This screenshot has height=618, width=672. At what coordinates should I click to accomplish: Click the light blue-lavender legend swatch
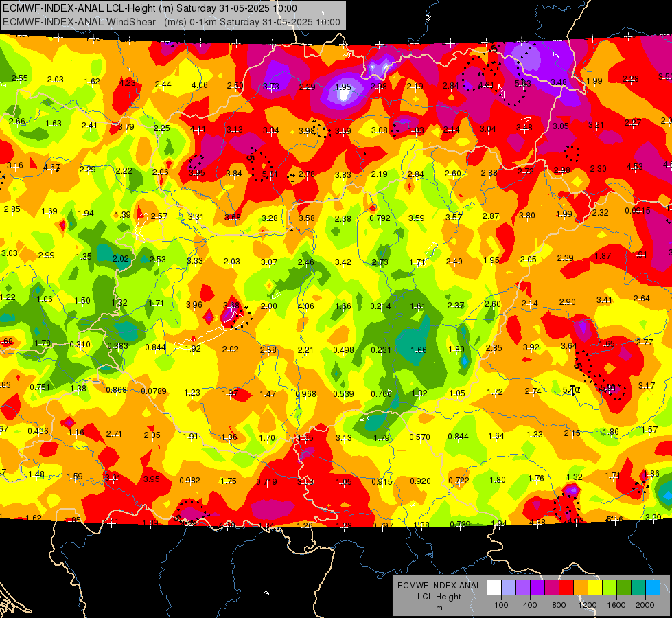coord(509,587)
